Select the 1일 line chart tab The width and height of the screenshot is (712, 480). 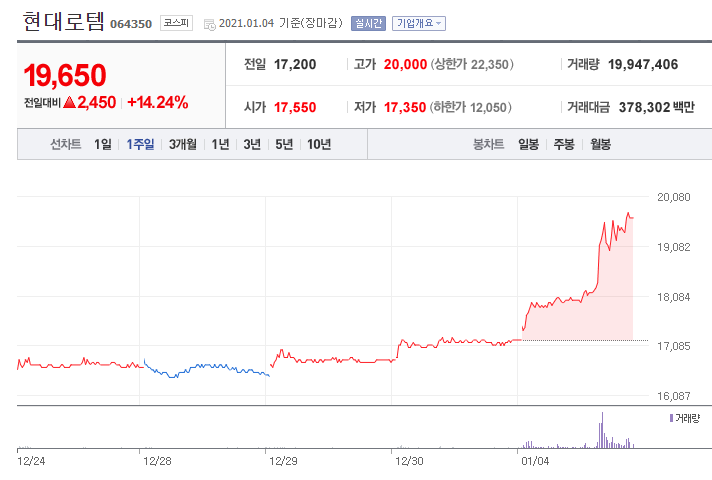coord(103,144)
